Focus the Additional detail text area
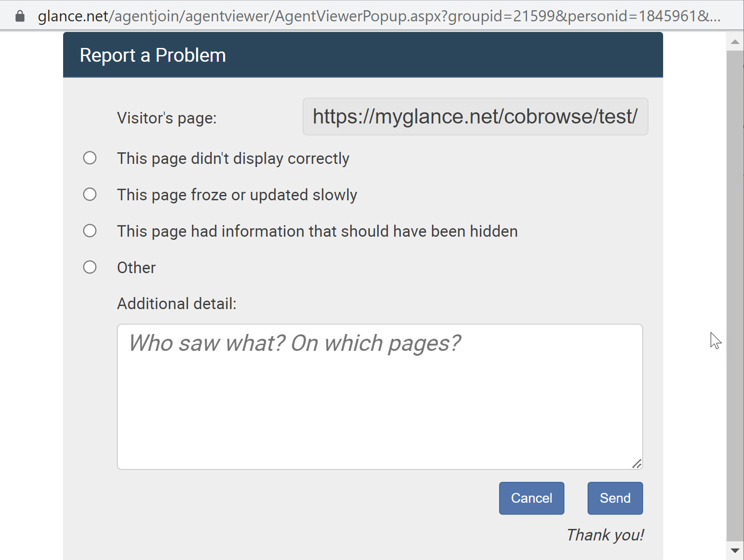Screen dimensions: 744x560 (380, 397)
